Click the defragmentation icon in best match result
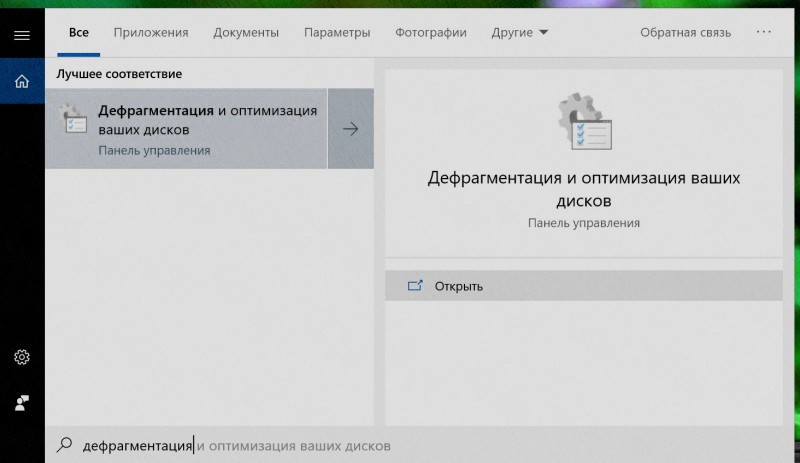 pos(73,119)
